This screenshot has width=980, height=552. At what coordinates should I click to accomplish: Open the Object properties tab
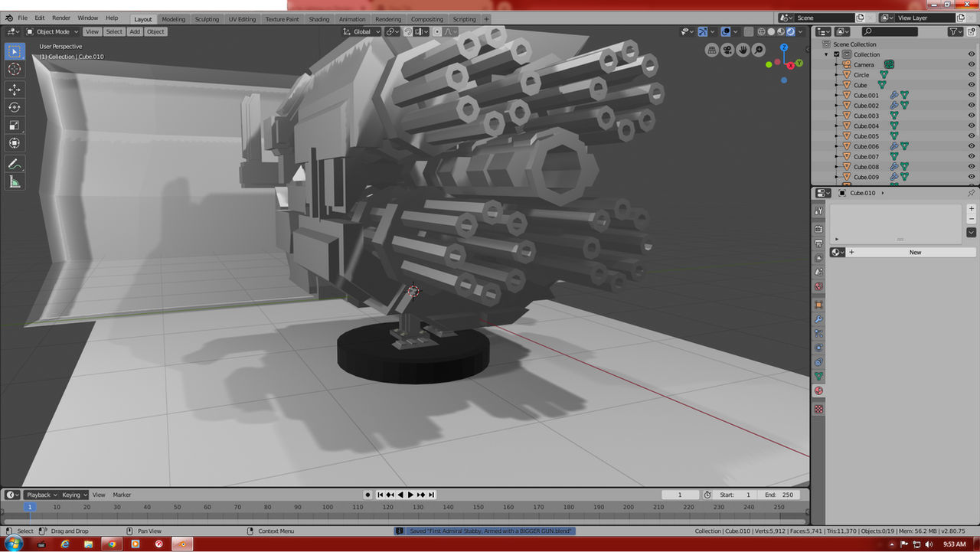818,305
